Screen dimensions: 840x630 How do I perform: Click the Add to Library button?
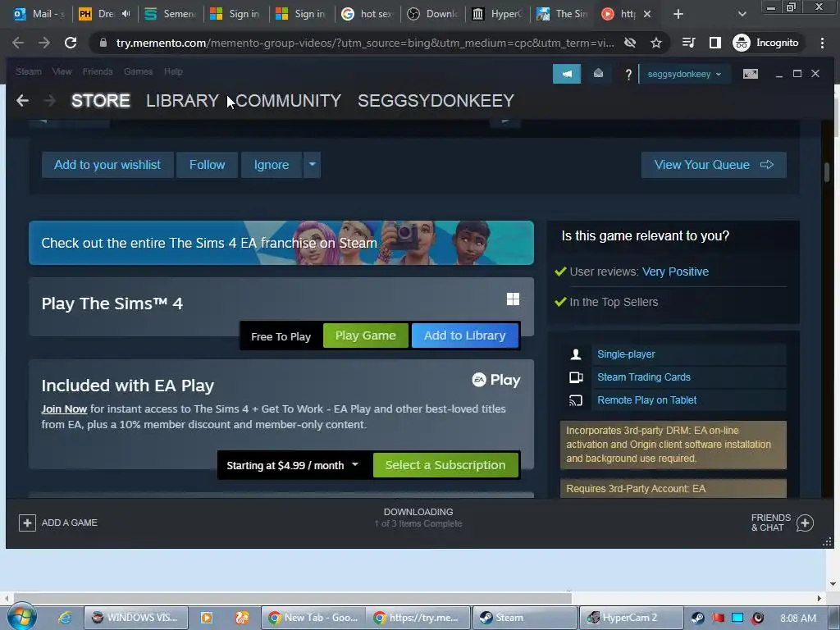click(x=464, y=336)
